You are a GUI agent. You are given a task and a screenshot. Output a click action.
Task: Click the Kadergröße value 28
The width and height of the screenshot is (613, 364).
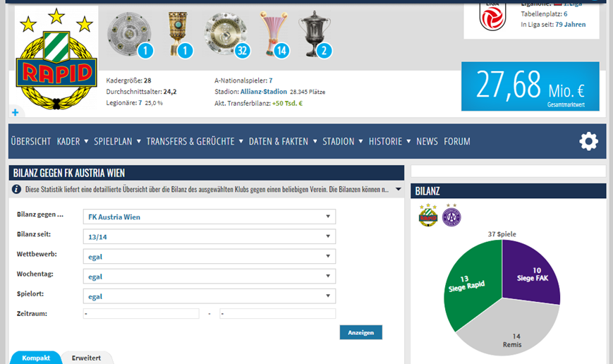coord(147,80)
